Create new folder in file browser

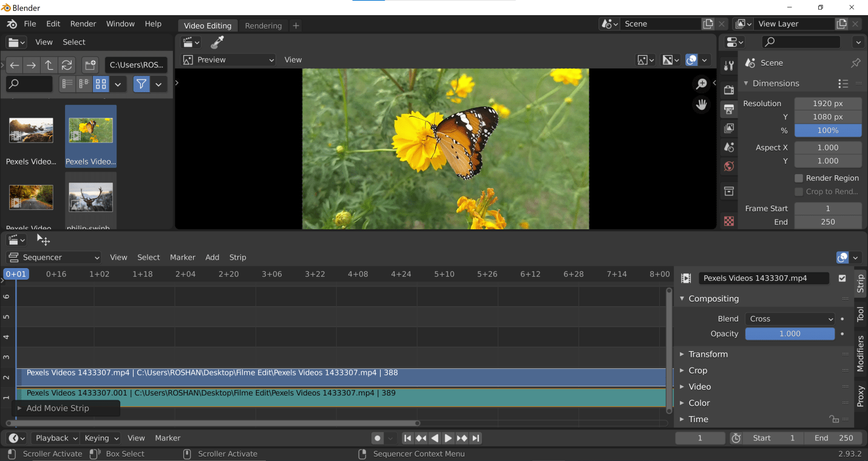click(90, 65)
